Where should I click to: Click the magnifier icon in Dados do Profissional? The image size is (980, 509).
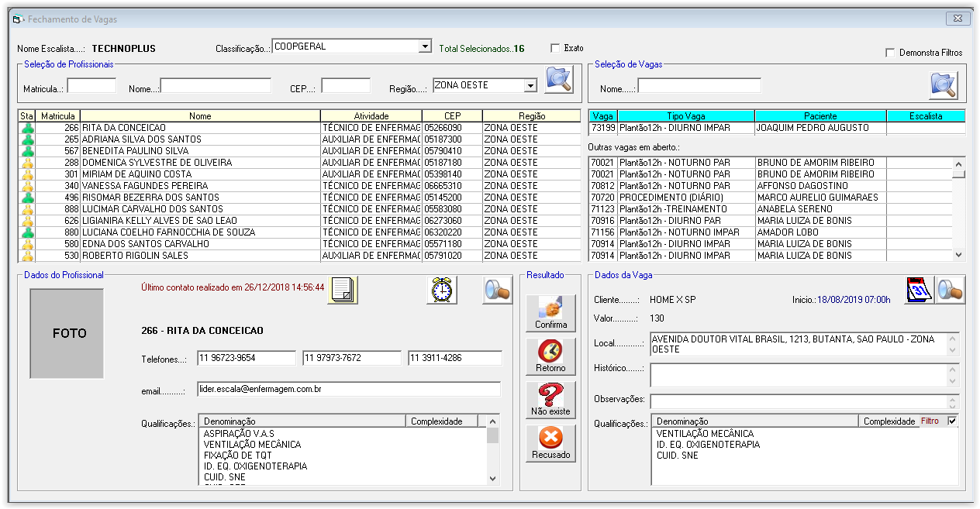click(x=497, y=290)
